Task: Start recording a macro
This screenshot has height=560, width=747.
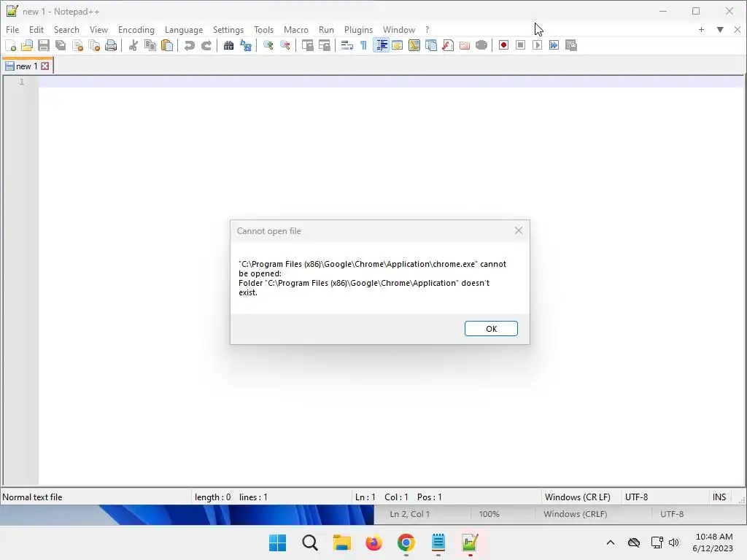Action: click(x=503, y=45)
